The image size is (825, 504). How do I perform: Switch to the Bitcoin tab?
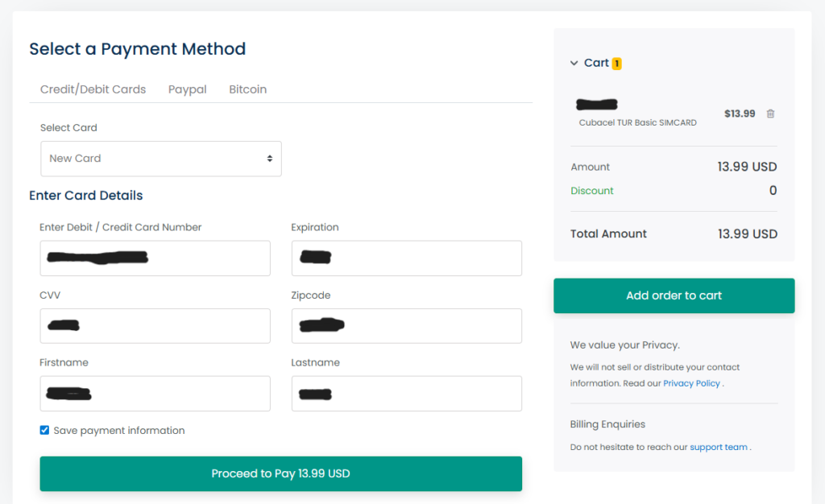click(x=247, y=89)
